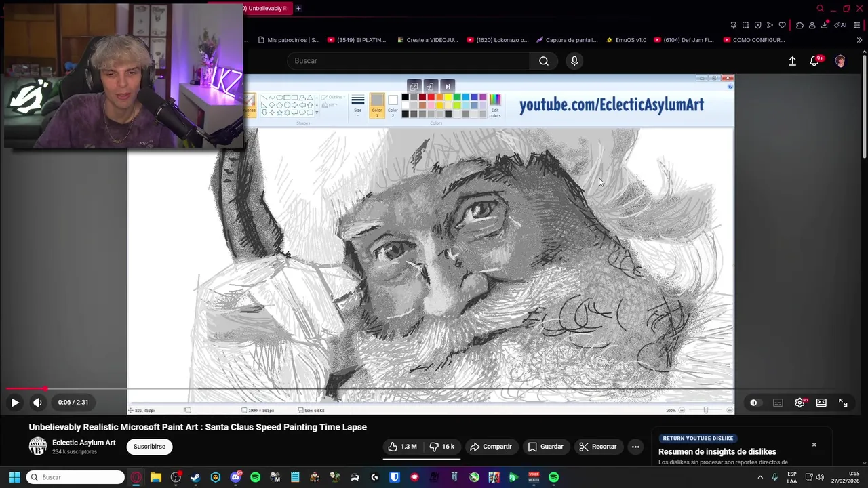Open 'COMO CONFIGUR...' bookmark
The image size is (868, 488).
click(754, 40)
